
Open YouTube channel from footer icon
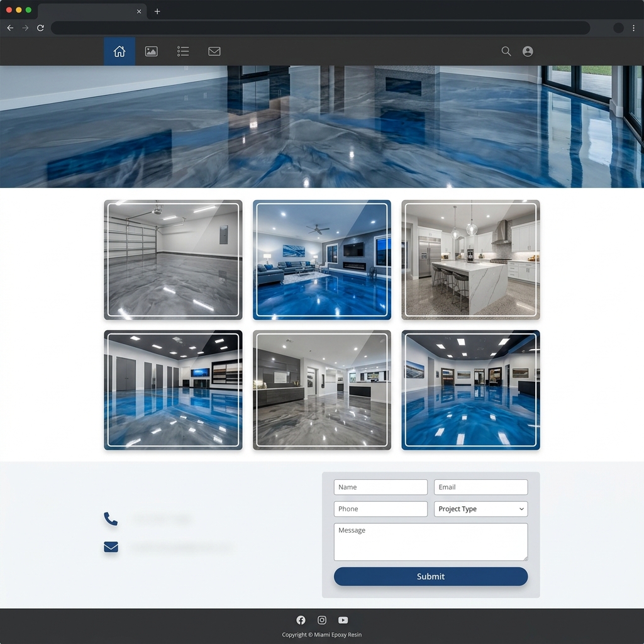(x=343, y=620)
